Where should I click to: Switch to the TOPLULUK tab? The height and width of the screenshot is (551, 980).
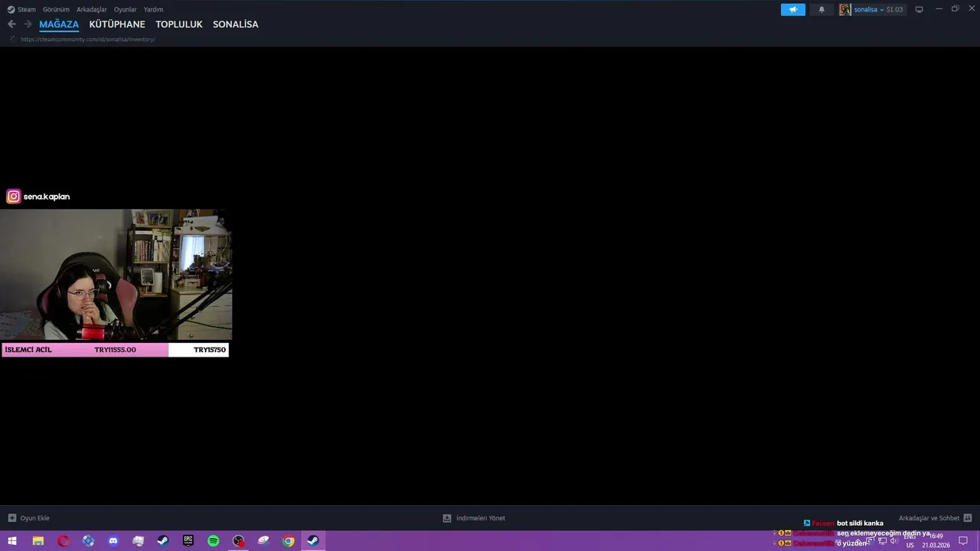tap(179, 24)
